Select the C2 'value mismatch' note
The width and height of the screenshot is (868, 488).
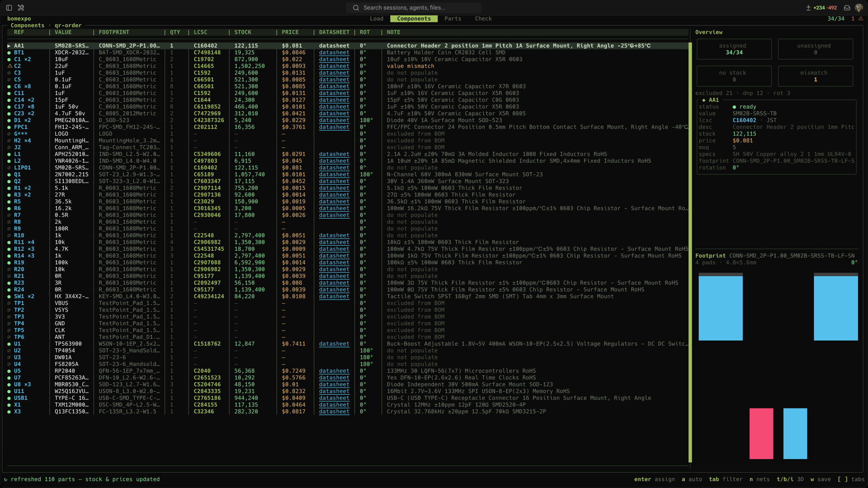(410, 66)
